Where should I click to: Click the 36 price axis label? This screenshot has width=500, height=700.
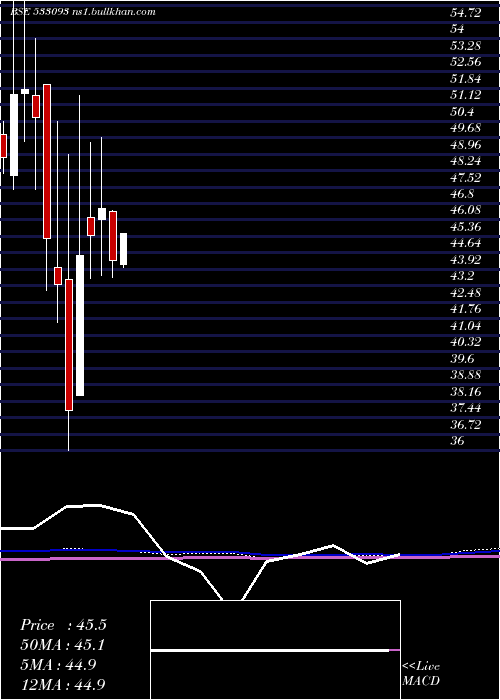[458, 441]
